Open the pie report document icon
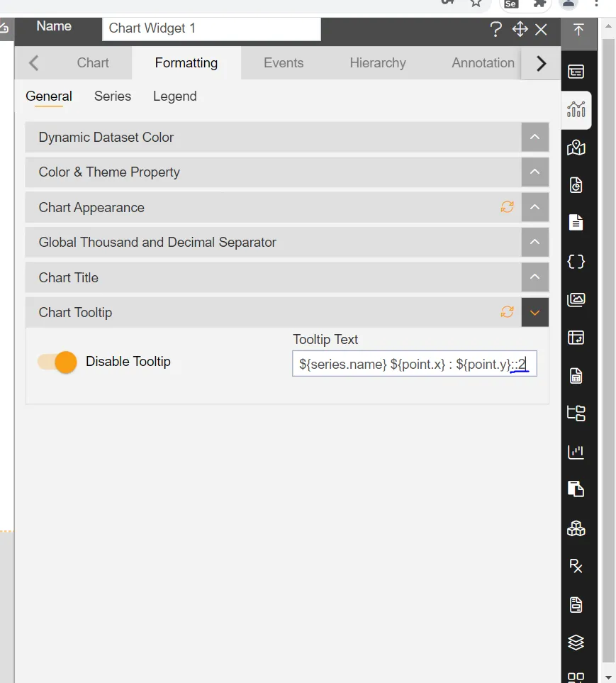The image size is (616, 683). (576, 185)
